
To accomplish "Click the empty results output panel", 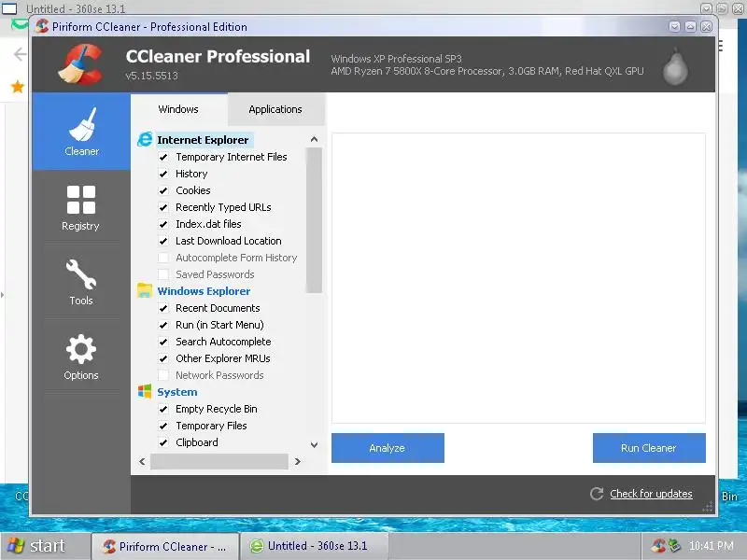I will click(x=518, y=278).
